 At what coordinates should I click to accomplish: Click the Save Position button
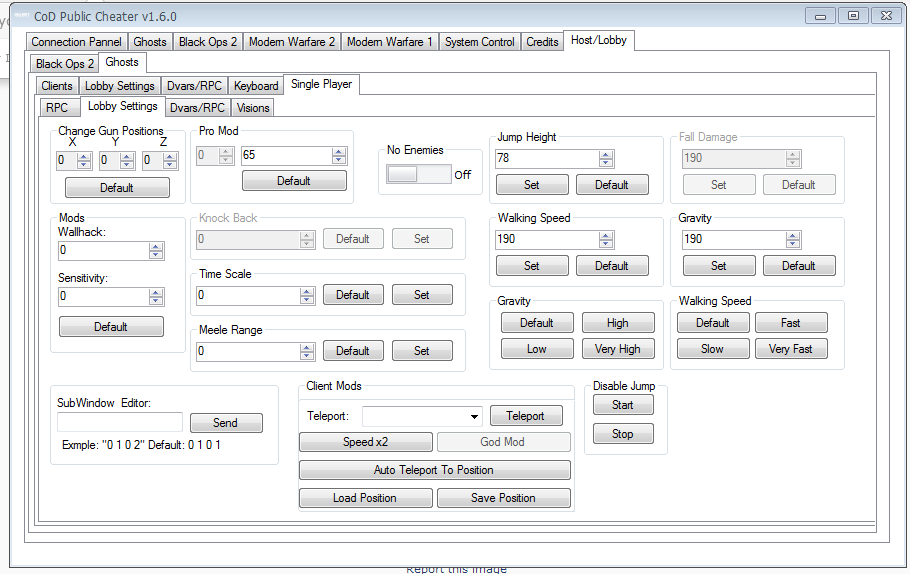(x=504, y=497)
